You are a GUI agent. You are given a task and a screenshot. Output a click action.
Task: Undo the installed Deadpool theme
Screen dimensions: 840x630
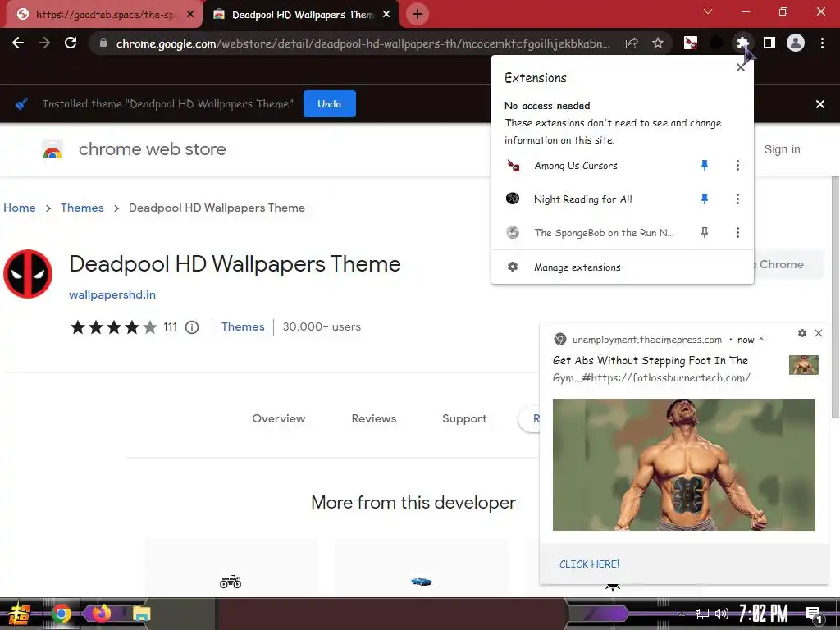pyautogui.click(x=330, y=104)
